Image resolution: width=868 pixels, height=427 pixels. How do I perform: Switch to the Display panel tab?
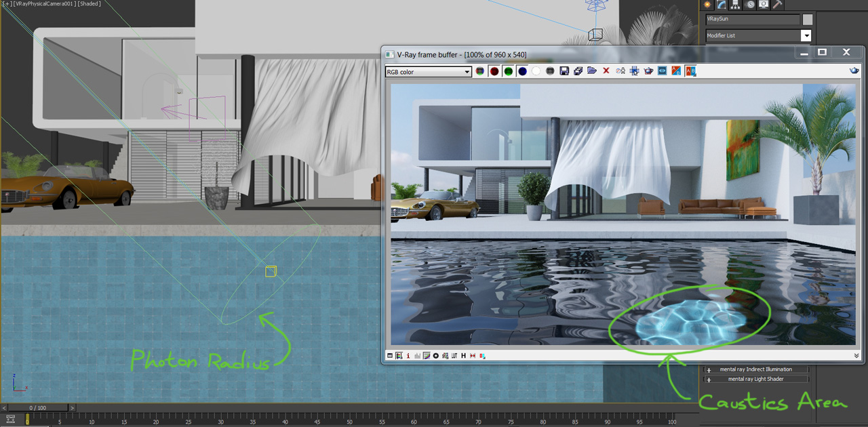(x=764, y=4)
